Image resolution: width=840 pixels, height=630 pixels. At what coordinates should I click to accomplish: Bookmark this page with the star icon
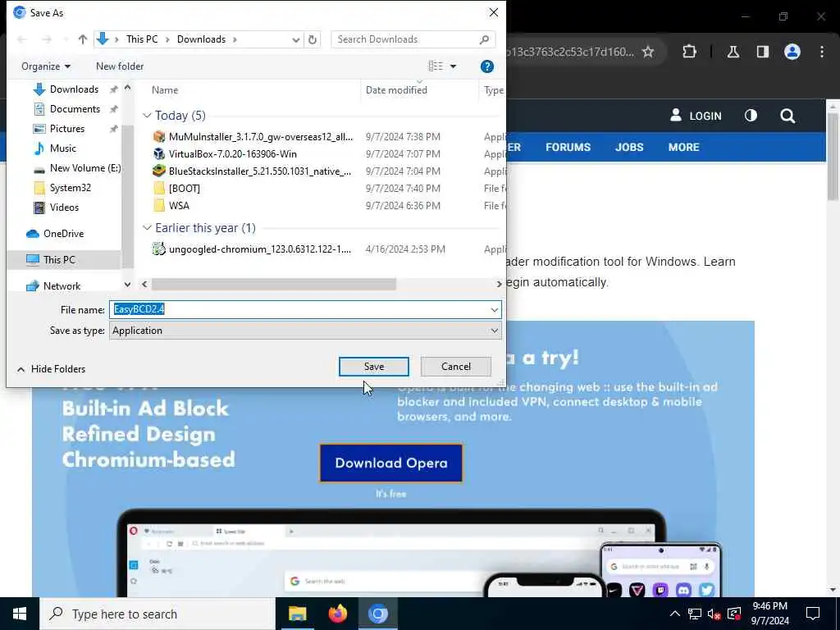coord(648,52)
